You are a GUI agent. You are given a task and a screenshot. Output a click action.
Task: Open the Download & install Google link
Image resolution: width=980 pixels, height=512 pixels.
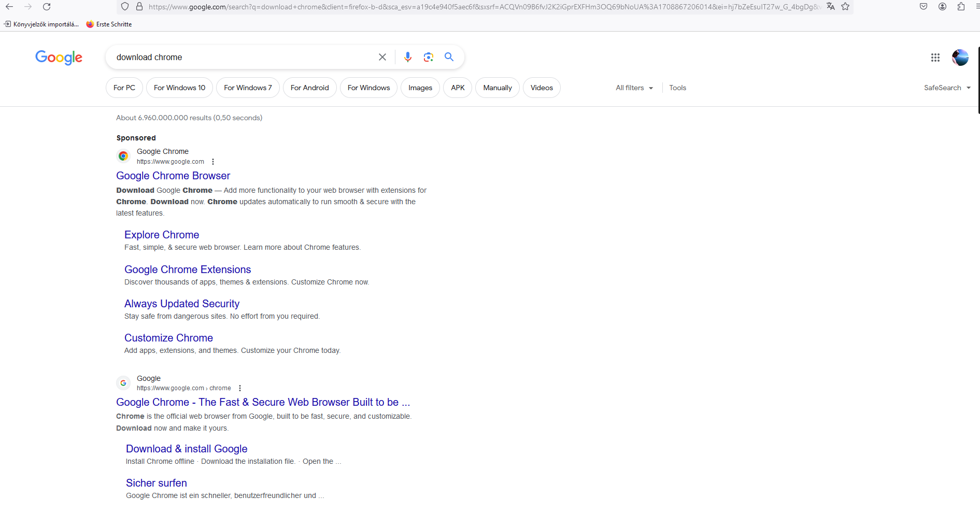click(187, 449)
